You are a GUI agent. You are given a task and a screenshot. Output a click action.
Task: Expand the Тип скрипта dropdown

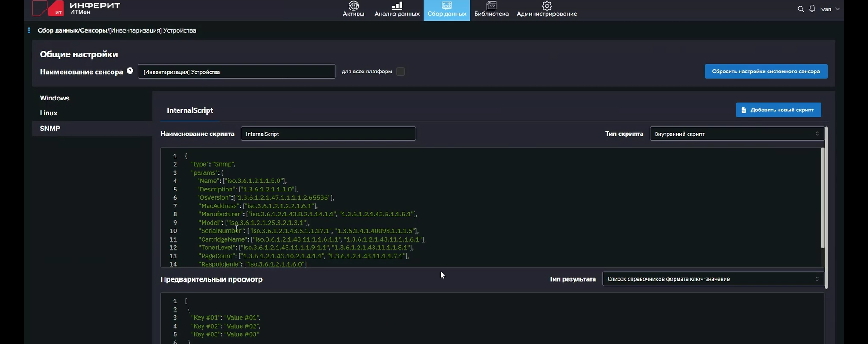click(x=736, y=134)
